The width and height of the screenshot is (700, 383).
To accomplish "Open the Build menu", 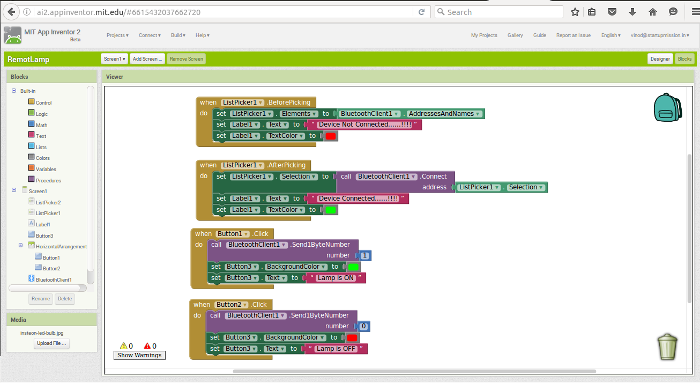I will [x=178, y=35].
